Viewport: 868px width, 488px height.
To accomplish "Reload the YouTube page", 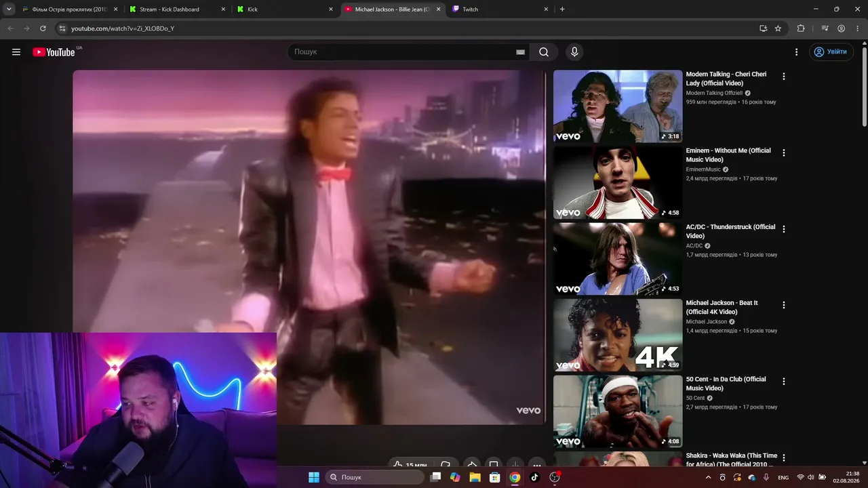I will 43,28.
